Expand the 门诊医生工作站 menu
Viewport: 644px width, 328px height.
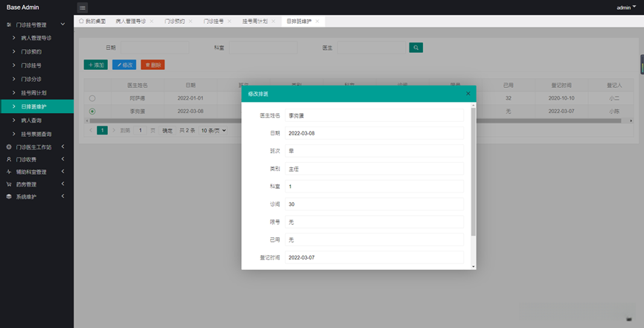coord(63,147)
